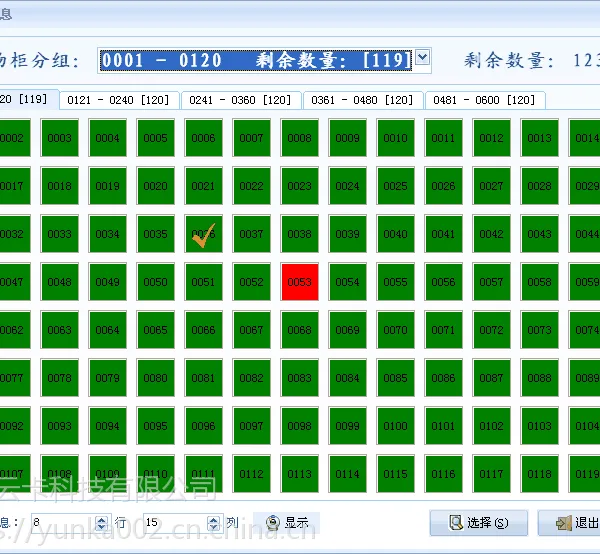This screenshot has height=554, width=600.
Task: Select locker 0118
Action: [x=540, y=474]
